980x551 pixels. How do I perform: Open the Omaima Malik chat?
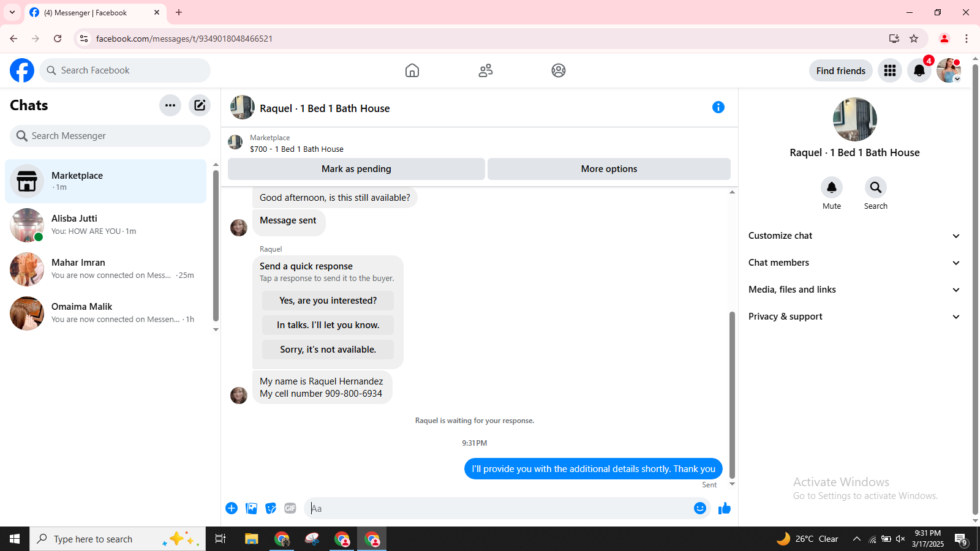(105, 313)
